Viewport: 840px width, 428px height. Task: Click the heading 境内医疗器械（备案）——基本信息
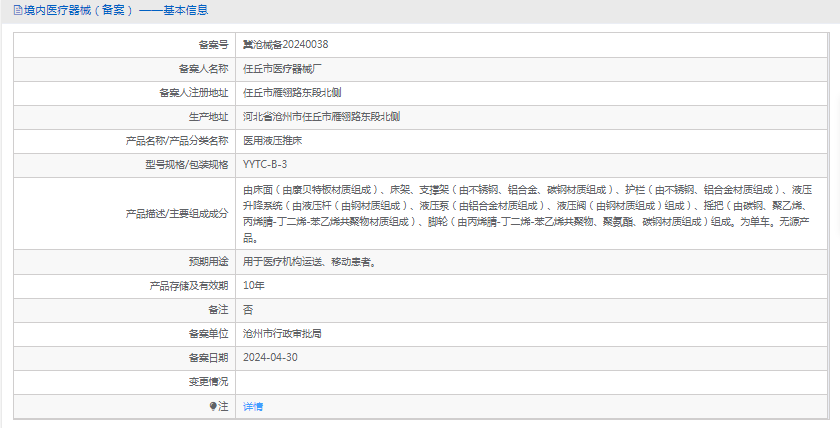[116, 10]
